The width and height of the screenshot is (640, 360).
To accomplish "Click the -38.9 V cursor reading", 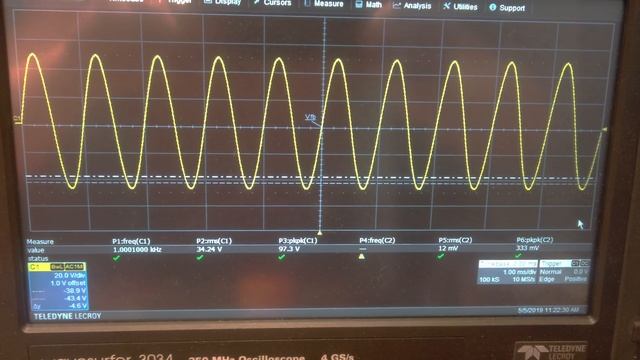I will (76, 291).
